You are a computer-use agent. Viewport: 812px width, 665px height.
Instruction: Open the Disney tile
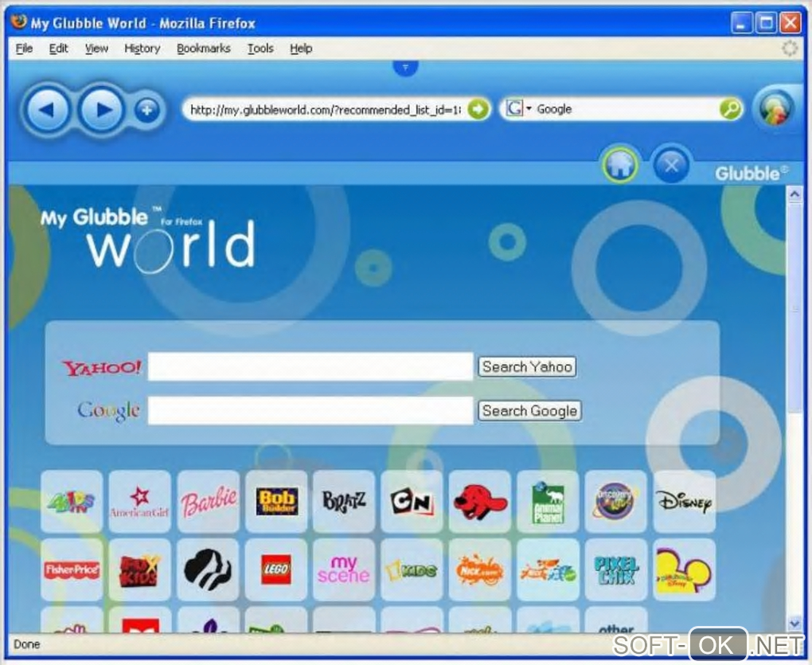tap(684, 502)
